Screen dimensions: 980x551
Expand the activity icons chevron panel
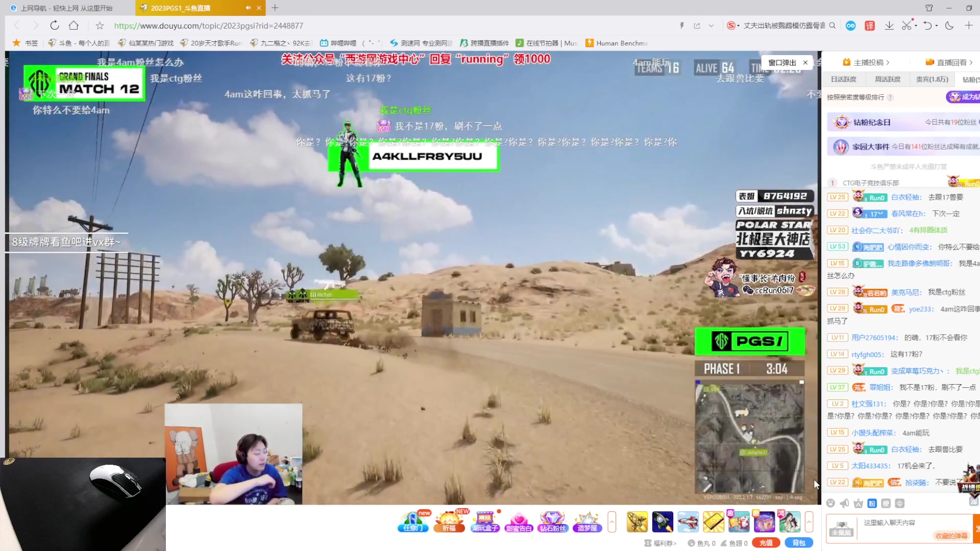611,521
